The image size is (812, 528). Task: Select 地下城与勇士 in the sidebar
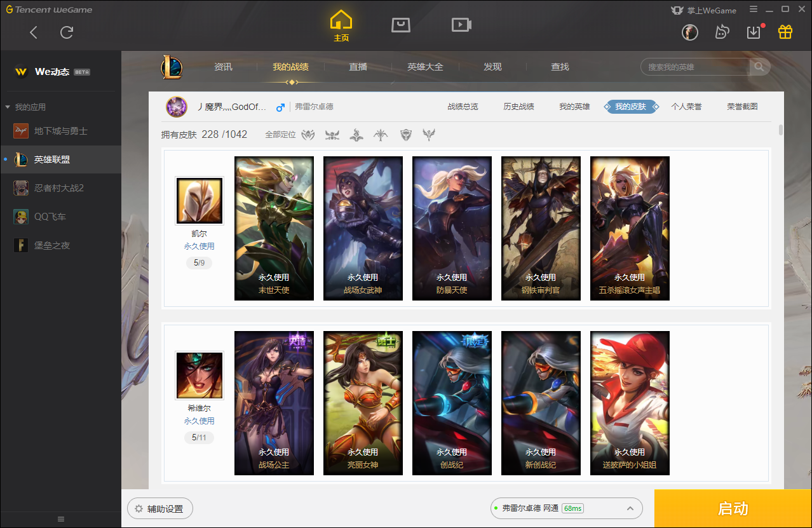(x=60, y=131)
